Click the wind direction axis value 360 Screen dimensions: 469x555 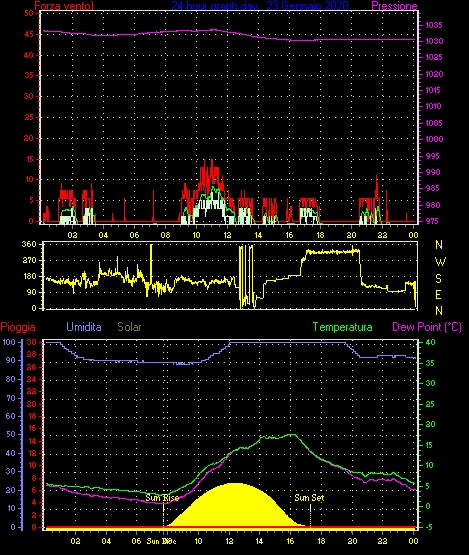[29, 244]
